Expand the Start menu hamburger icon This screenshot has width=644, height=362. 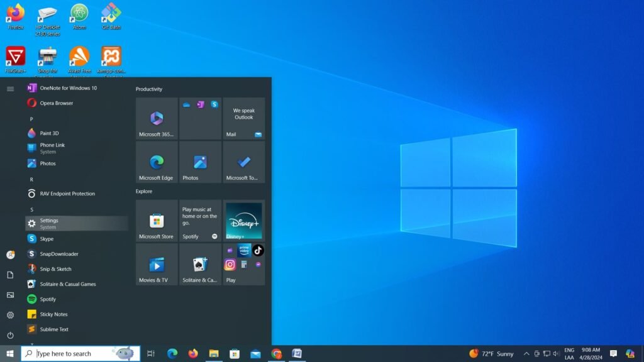tap(10, 89)
